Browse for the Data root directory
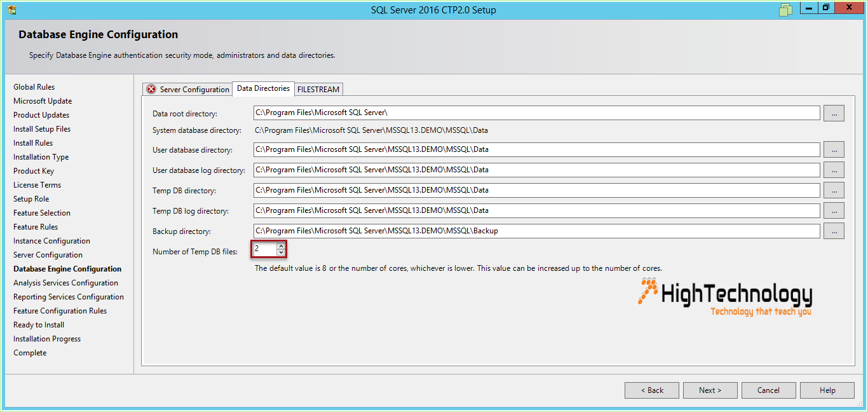 coord(834,113)
